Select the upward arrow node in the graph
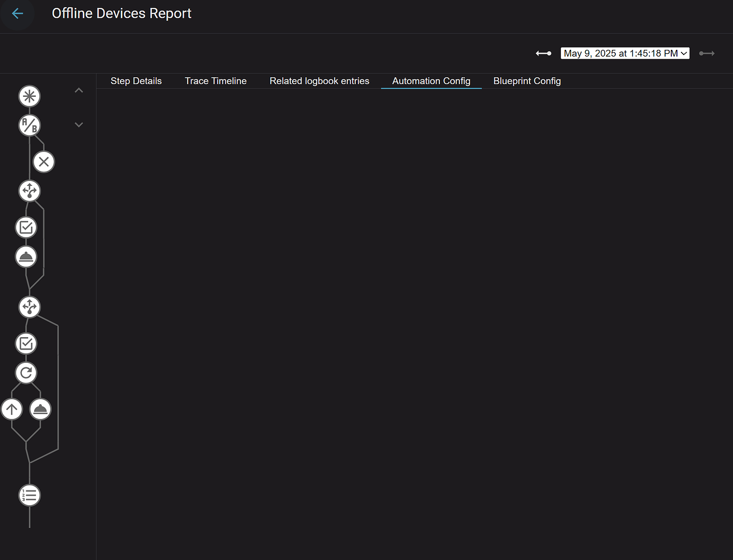This screenshot has width=733, height=560. (12, 409)
